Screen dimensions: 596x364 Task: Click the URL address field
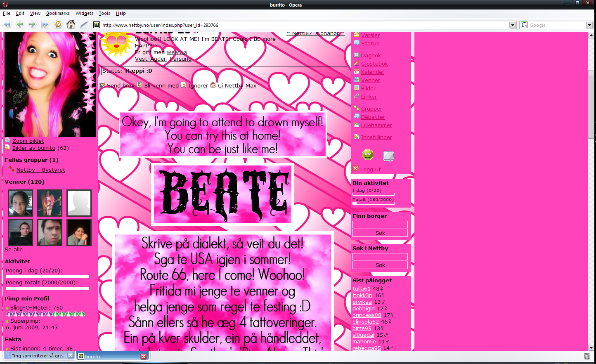pyautogui.click(x=305, y=25)
